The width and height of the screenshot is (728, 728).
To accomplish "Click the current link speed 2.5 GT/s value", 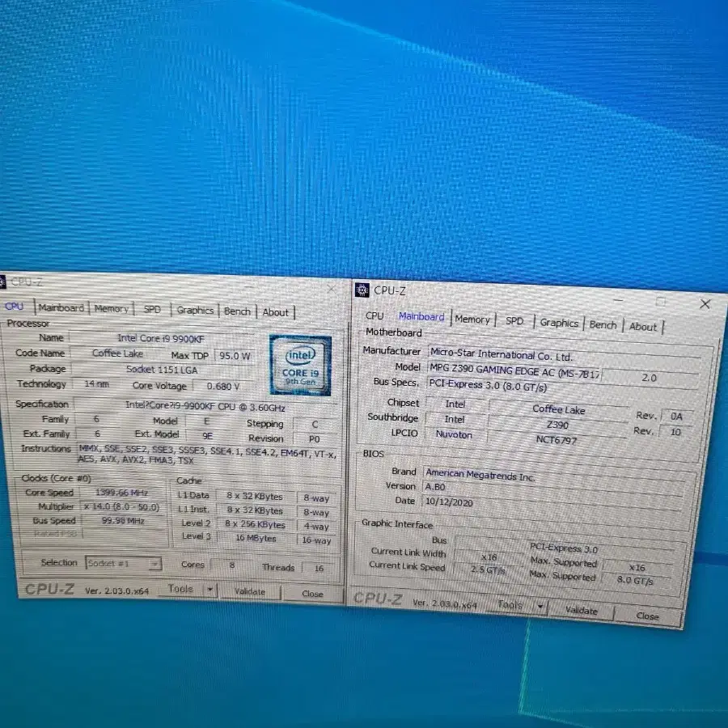I will click(x=488, y=569).
